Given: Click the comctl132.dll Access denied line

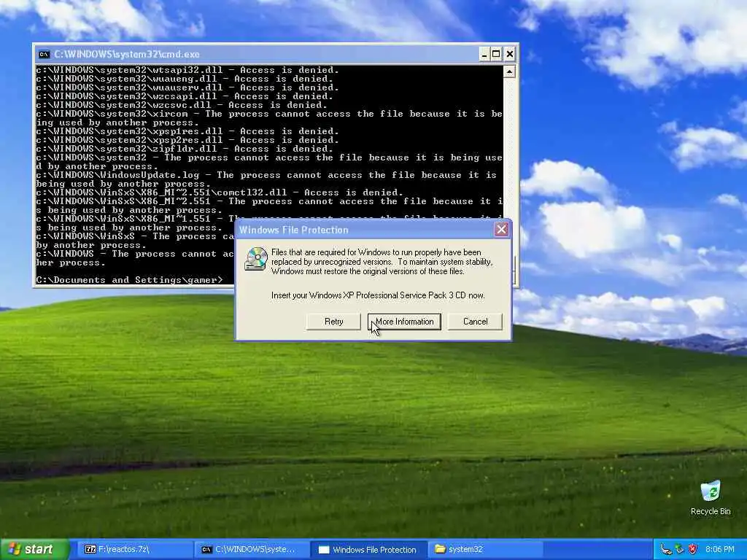Looking at the screenshot, I should click(x=220, y=192).
